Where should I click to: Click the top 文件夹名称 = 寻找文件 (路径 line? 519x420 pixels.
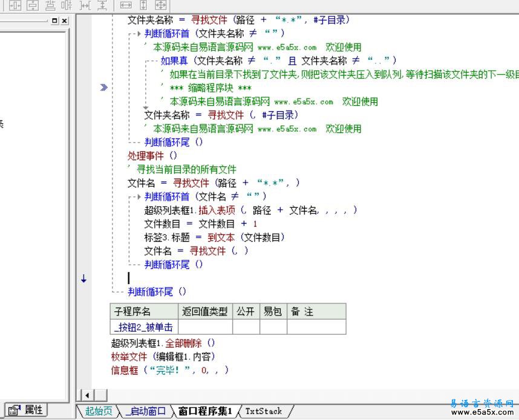coord(239,20)
